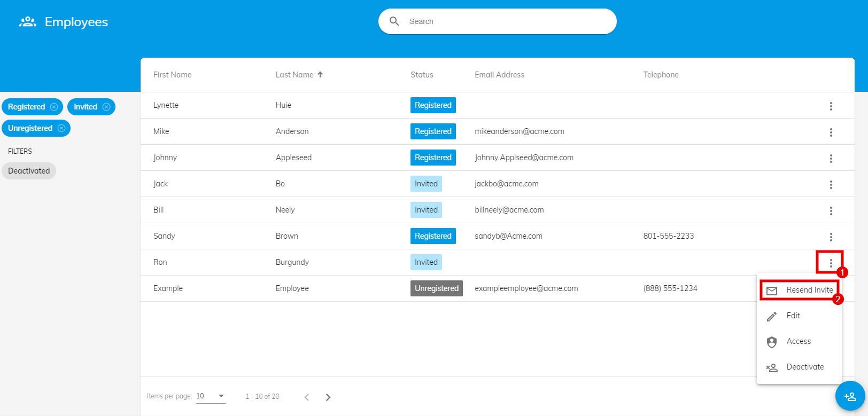Click the Invited status badge for Jack Bo
The width and height of the screenshot is (868, 416).
(426, 184)
